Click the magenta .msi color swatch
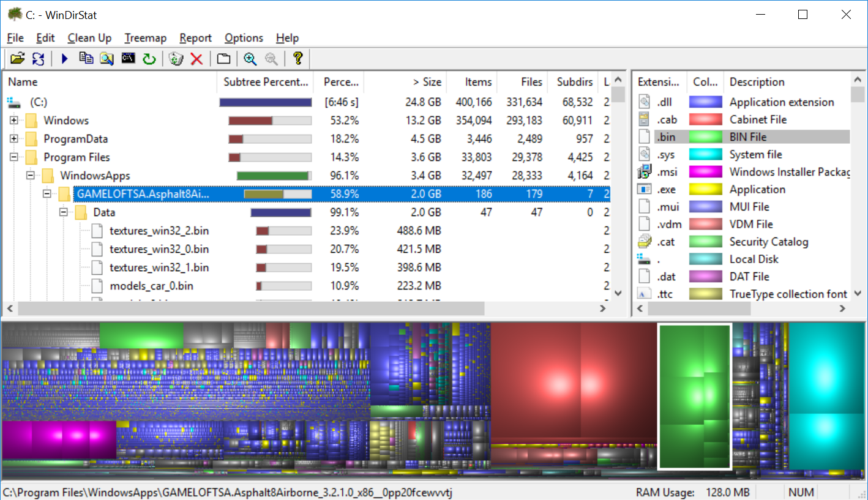This screenshot has height=500, width=868. pyautogui.click(x=705, y=172)
